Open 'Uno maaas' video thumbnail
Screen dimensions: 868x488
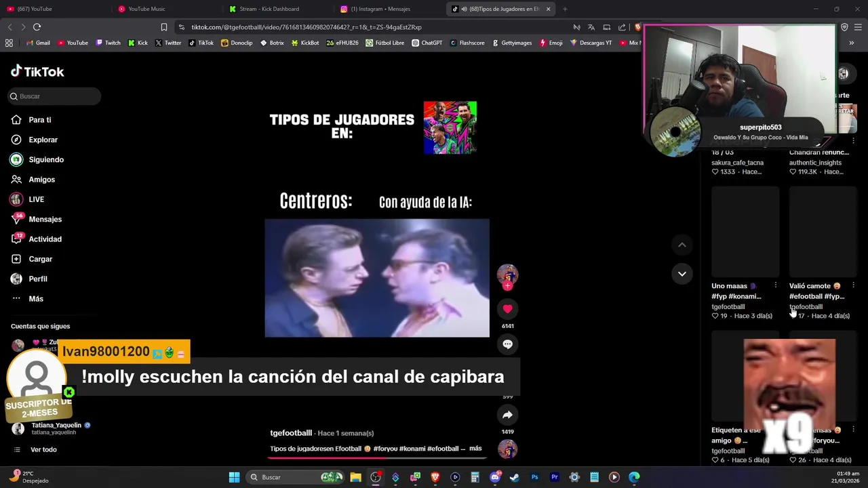[745, 232]
